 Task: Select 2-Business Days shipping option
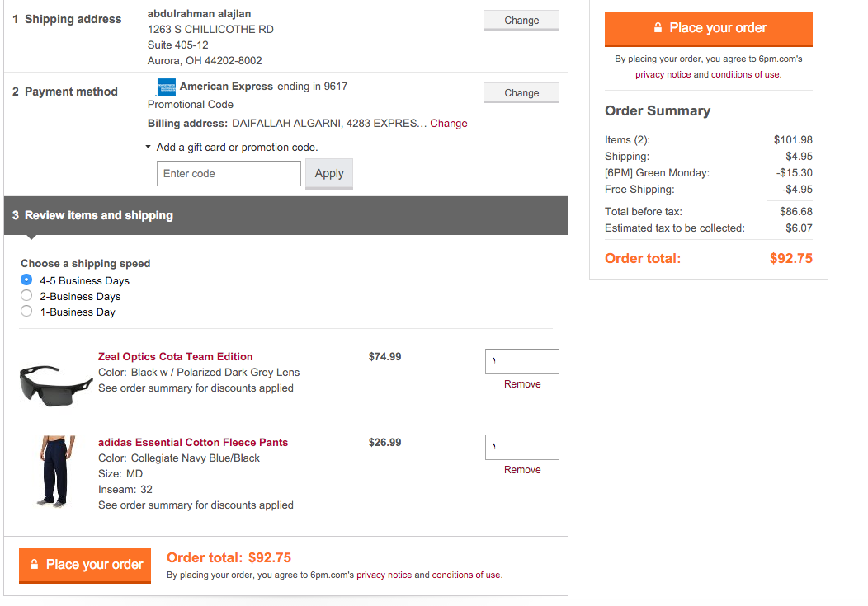pos(26,296)
